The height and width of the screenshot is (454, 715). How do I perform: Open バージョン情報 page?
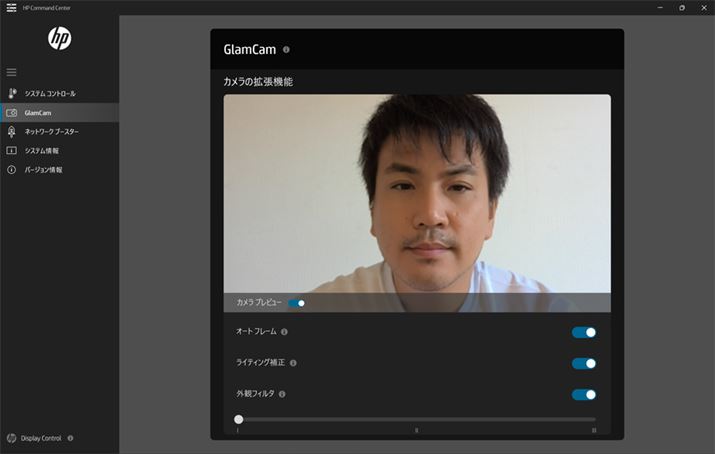[43, 170]
